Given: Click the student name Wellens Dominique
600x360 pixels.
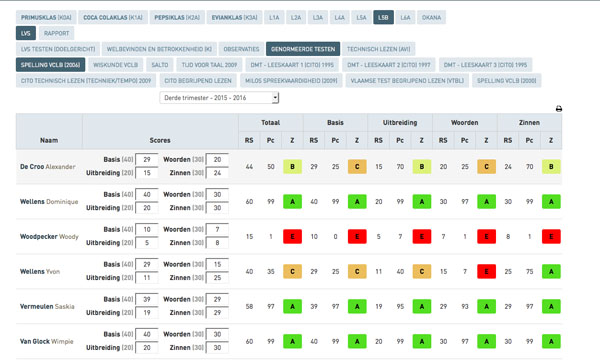Looking at the screenshot, I should [x=49, y=202].
